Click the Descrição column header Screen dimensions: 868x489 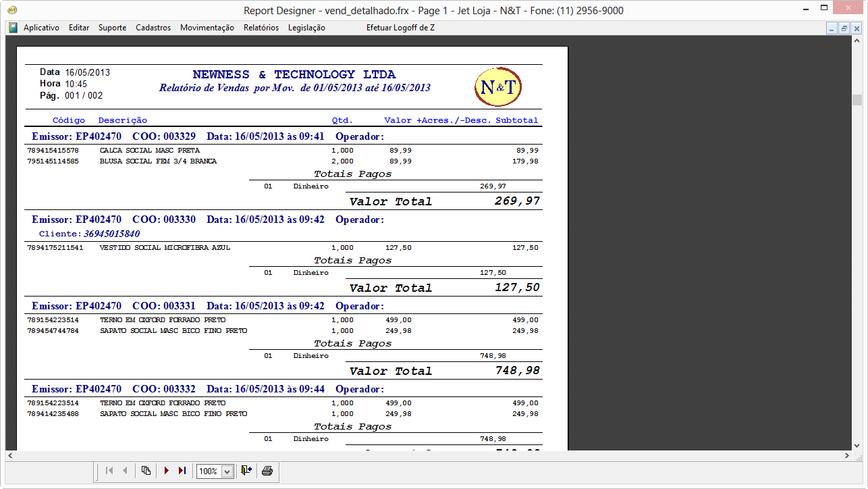coord(123,120)
